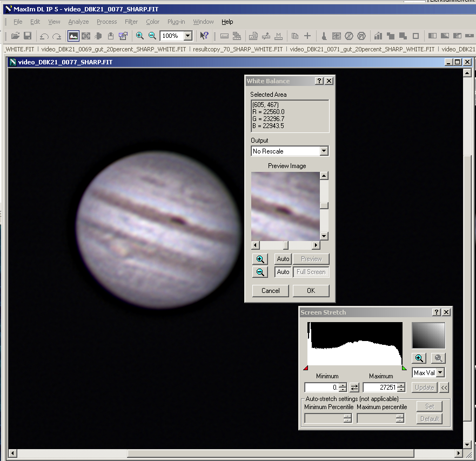
Task: Click the Save floppy disk icon
Action: (x=28, y=36)
